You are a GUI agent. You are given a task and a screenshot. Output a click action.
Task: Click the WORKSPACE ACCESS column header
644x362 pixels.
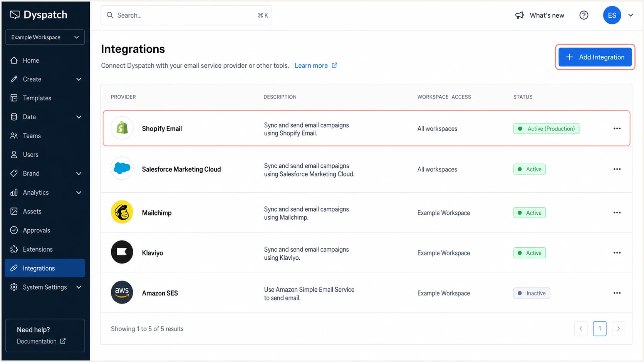(444, 97)
